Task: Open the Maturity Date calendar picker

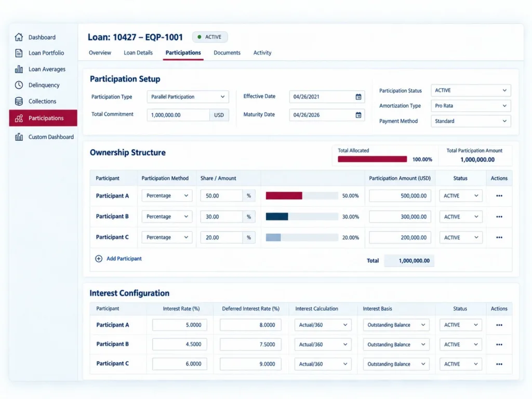Action: [358, 115]
